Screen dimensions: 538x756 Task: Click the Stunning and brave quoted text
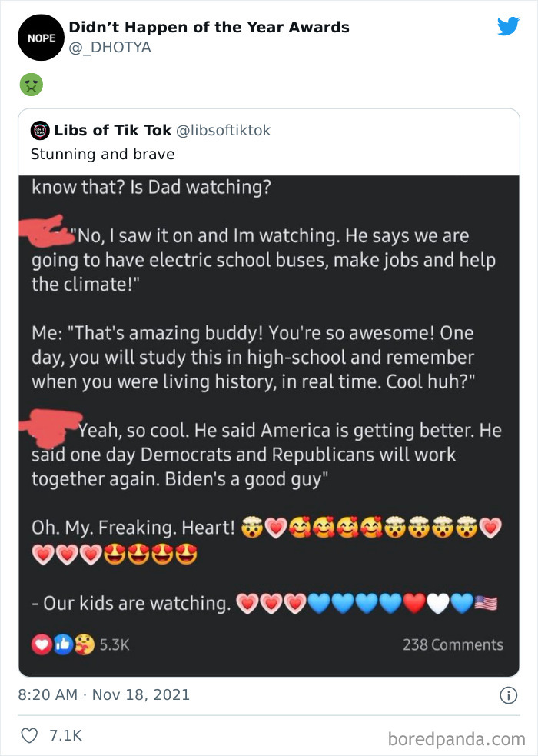(x=102, y=154)
